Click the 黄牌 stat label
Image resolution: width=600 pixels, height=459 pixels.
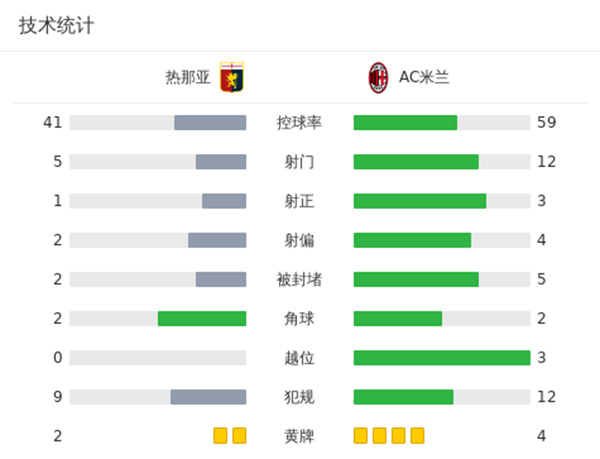click(299, 436)
